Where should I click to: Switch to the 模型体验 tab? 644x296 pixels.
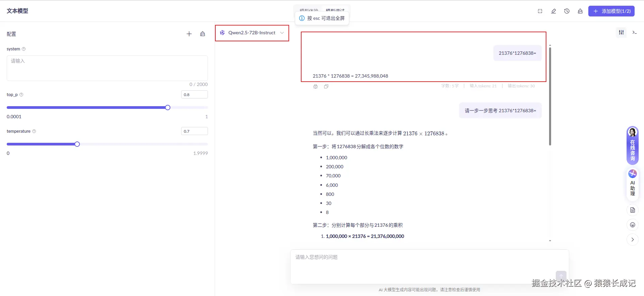(x=309, y=10)
